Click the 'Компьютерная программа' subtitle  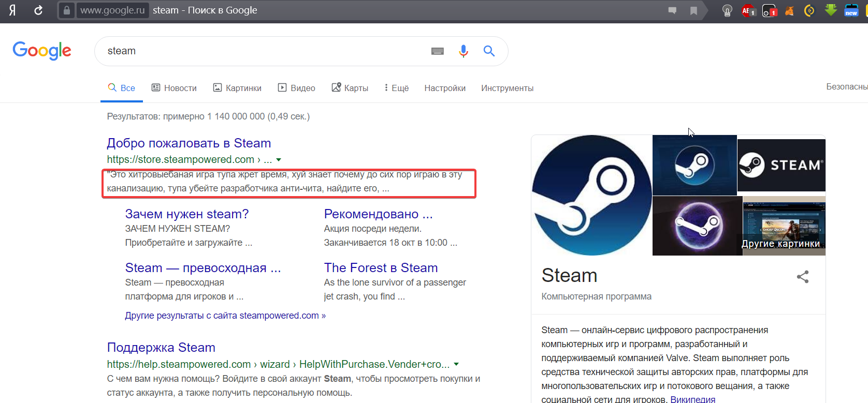click(x=596, y=296)
